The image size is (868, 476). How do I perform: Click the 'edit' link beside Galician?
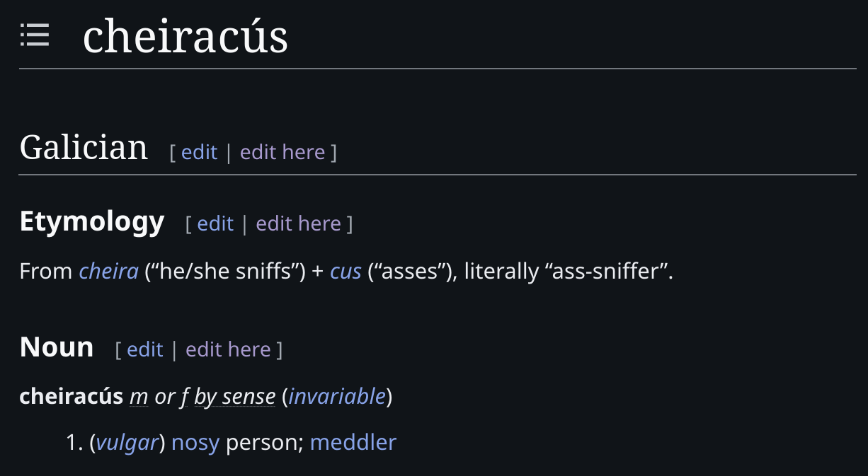coord(200,152)
